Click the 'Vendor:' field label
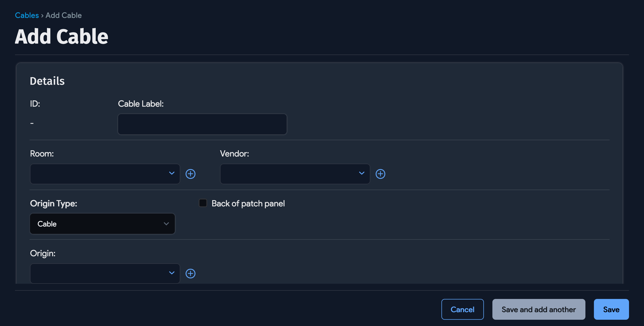Screen dimensions: 644x326 coord(234,154)
